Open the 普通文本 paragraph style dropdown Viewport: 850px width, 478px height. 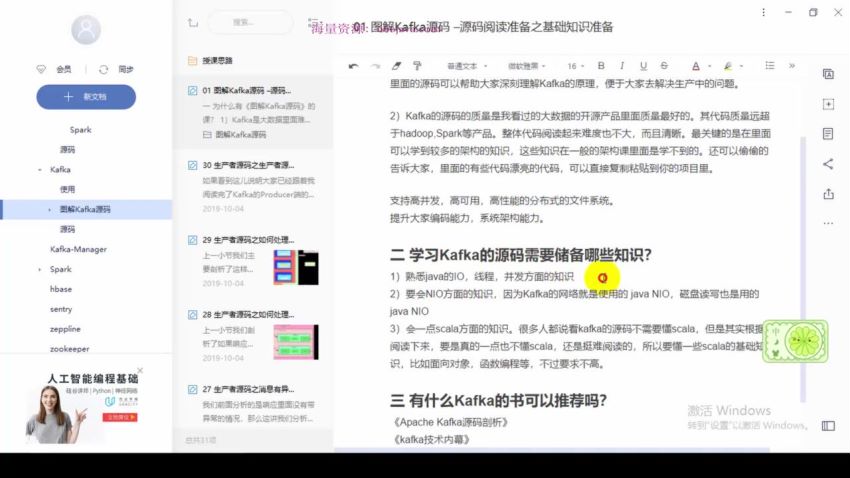click(x=467, y=66)
